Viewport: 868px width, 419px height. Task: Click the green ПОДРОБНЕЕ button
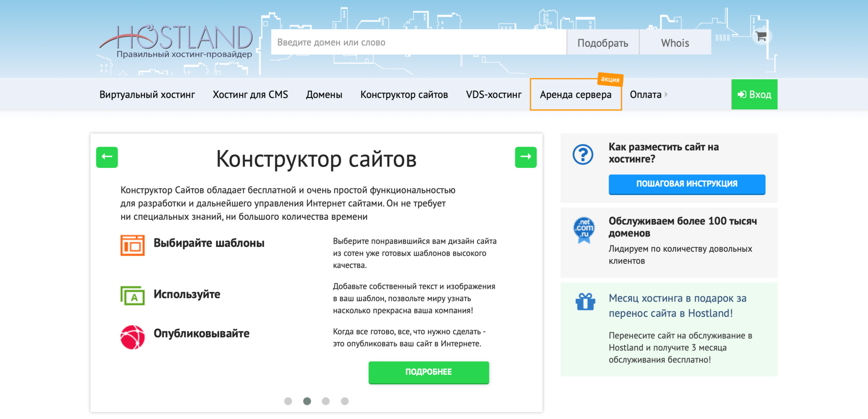(x=428, y=372)
